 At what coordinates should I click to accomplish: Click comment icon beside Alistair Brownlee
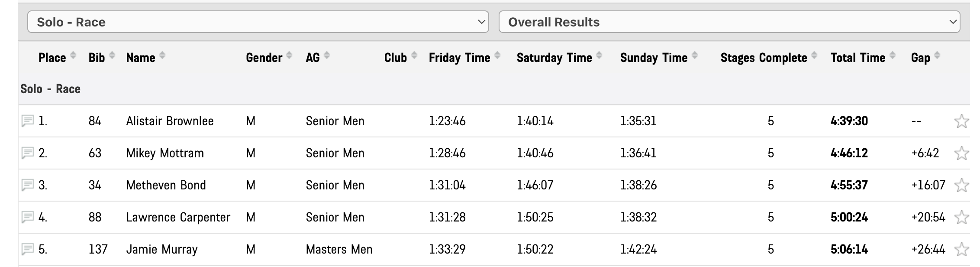point(28,120)
